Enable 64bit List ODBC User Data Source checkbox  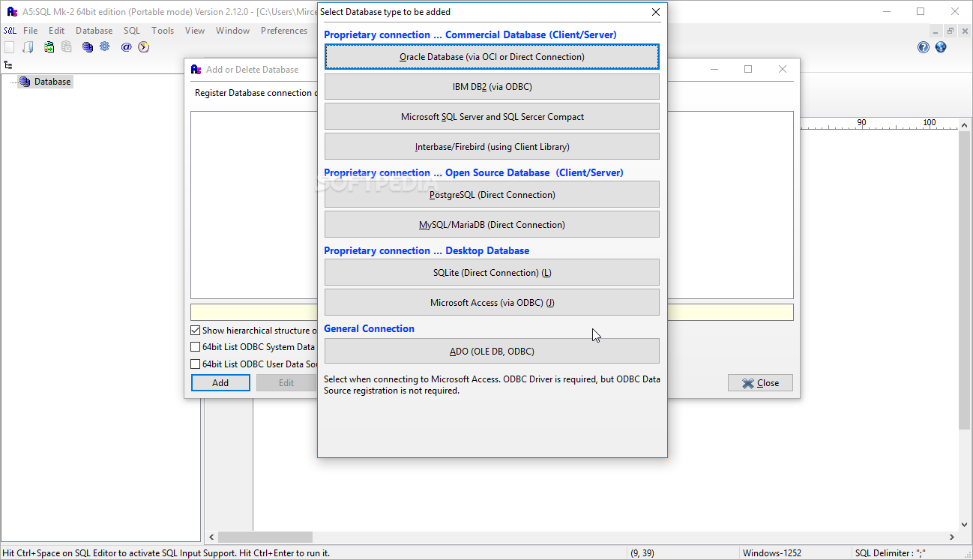pyautogui.click(x=196, y=364)
